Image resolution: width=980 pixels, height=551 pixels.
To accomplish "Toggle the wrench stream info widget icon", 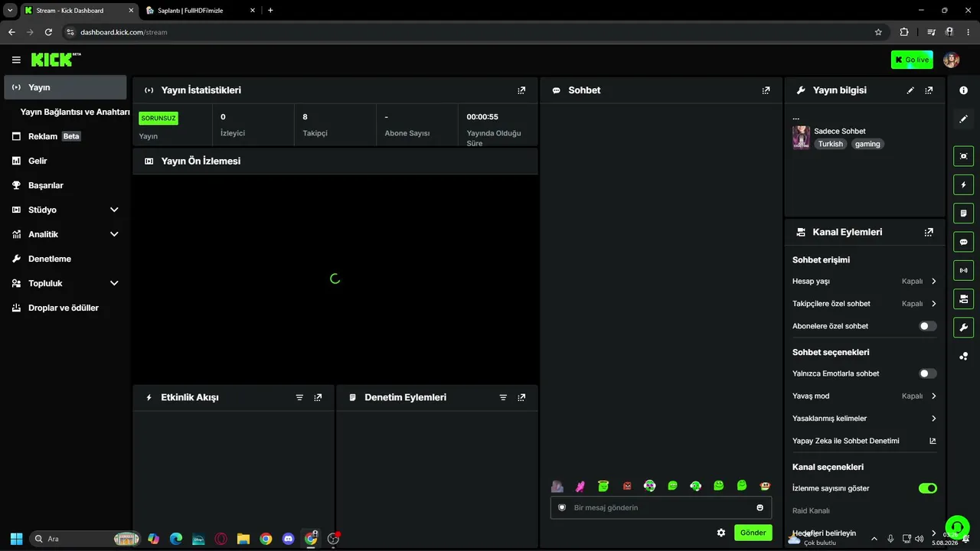I will pos(963,328).
